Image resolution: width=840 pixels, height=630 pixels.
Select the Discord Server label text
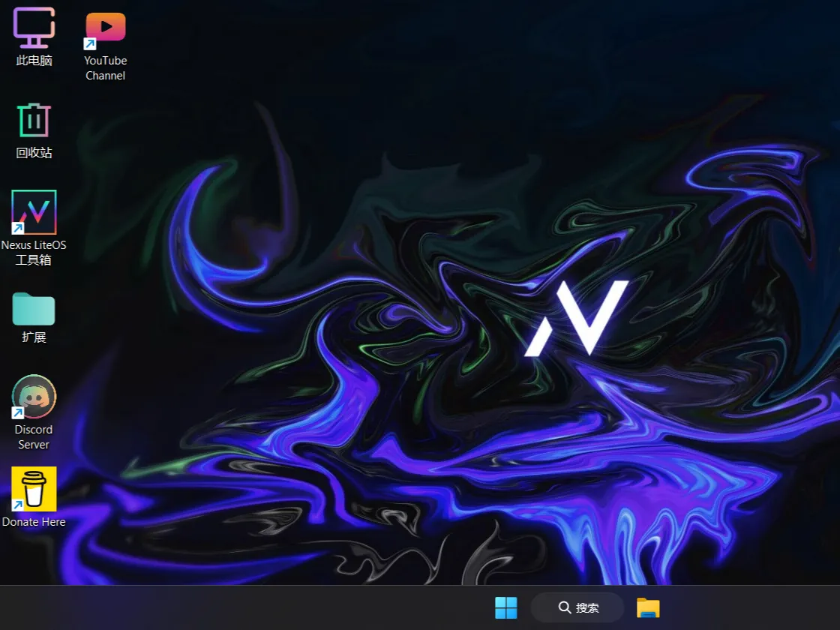pyautogui.click(x=33, y=436)
